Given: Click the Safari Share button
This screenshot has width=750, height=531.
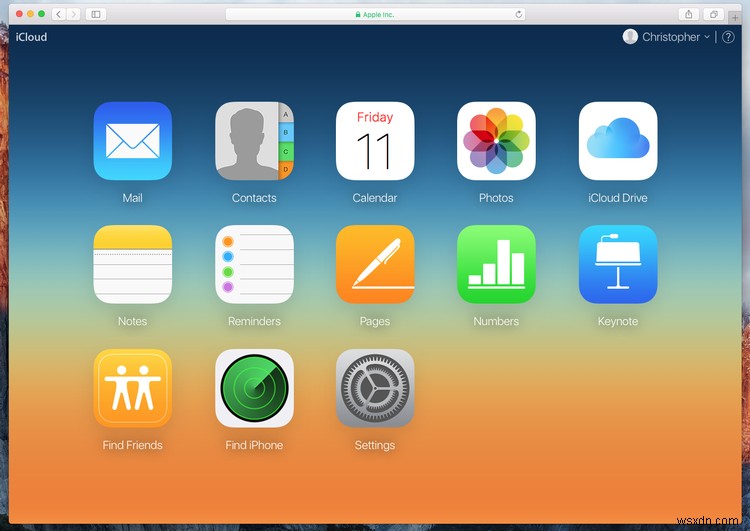Looking at the screenshot, I should 688,14.
